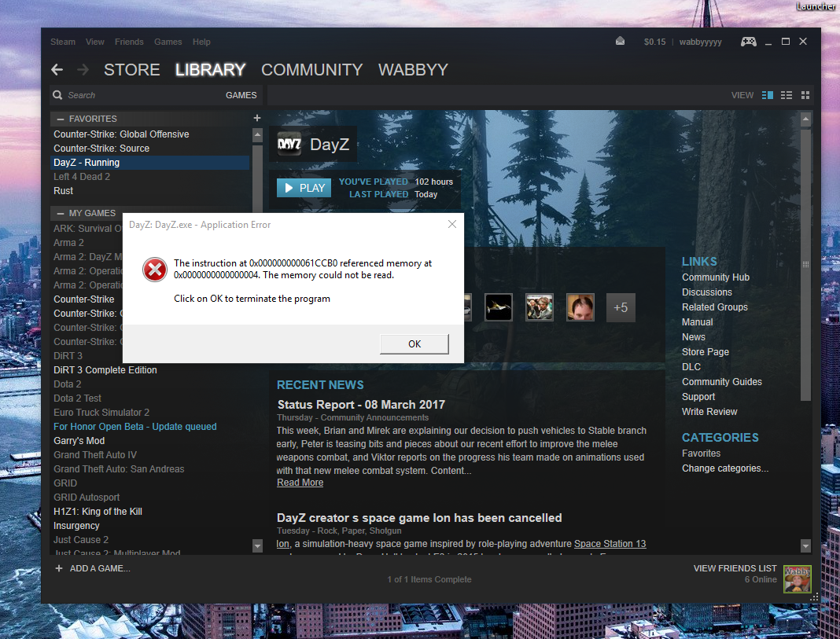Select Rust in the favorites list
Screen dimensions: 840x639
pos(63,191)
